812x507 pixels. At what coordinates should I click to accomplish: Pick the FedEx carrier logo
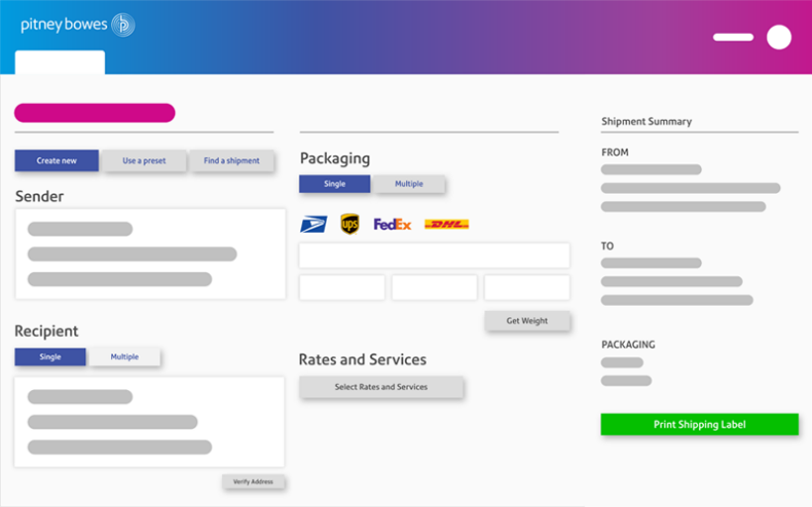[x=392, y=225]
